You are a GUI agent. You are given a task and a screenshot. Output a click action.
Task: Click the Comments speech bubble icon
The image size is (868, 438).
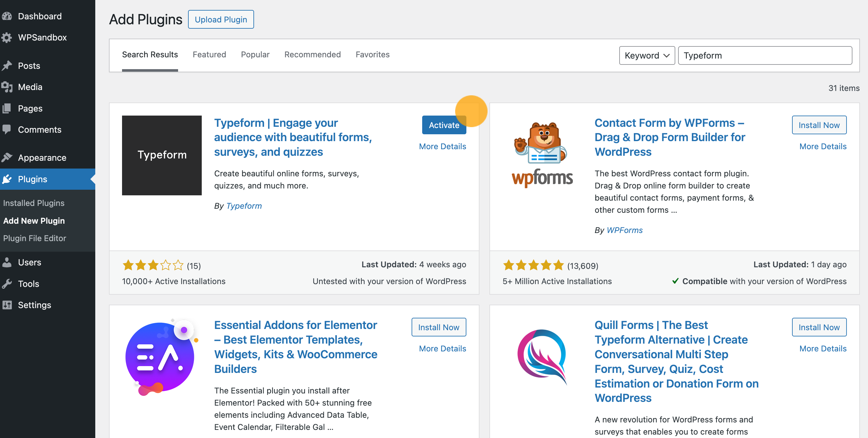click(x=7, y=130)
